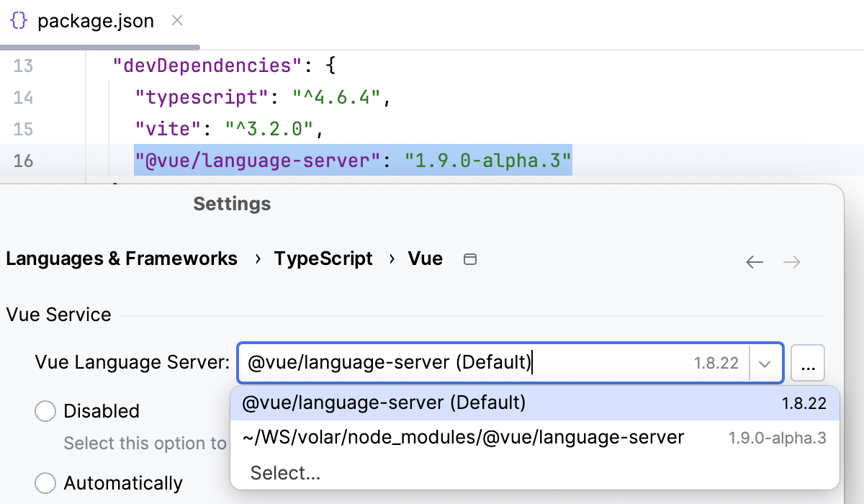864x504 pixels.
Task: Open Languages & Frameworks breadcrumb
Action: pos(122,258)
